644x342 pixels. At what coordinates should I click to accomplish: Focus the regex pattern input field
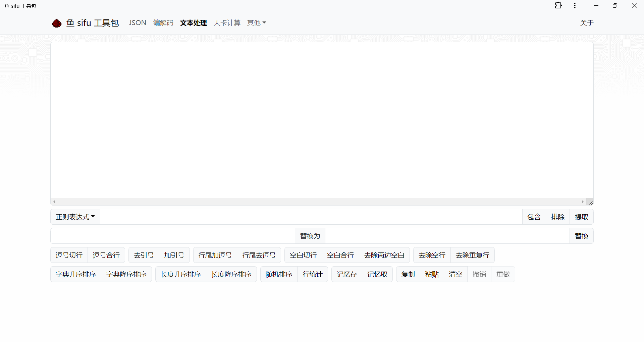click(x=311, y=217)
